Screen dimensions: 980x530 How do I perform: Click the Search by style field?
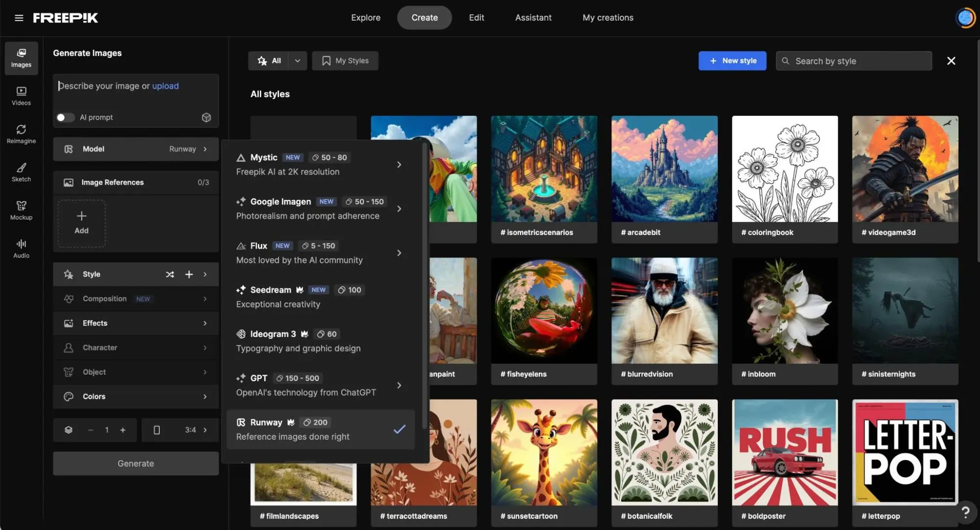pyautogui.click(x=854, y=61)
